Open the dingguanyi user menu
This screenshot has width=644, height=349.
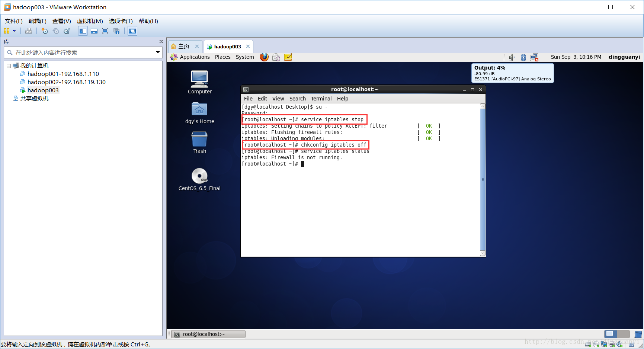[624, 57]
